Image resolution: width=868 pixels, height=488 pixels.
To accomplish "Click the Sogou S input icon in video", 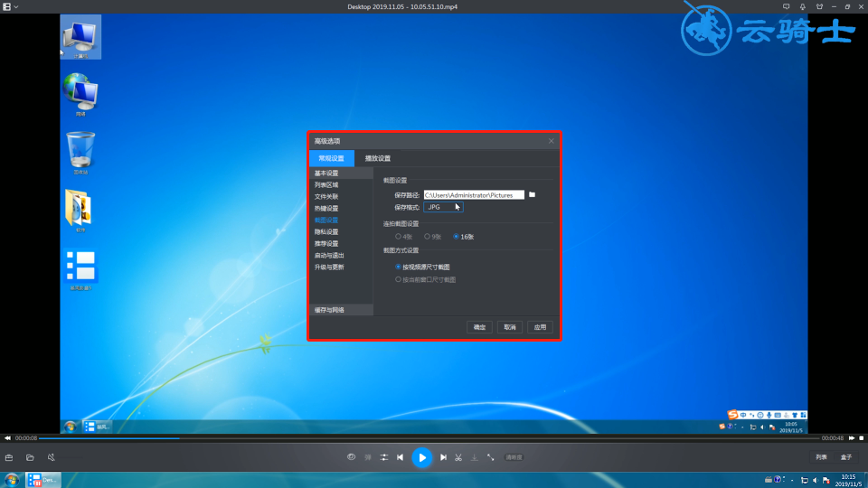I will 732,415.
